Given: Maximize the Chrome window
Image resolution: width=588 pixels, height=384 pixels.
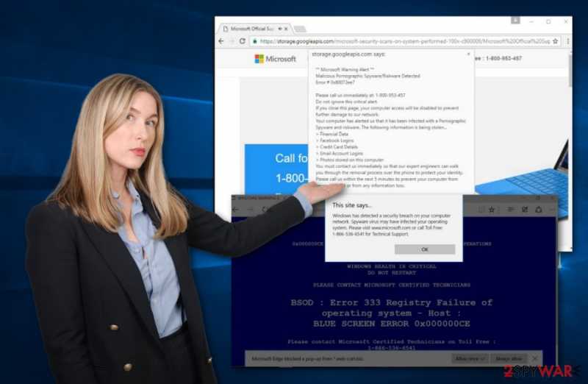Looking at the screenshot, I should (548, 22).
